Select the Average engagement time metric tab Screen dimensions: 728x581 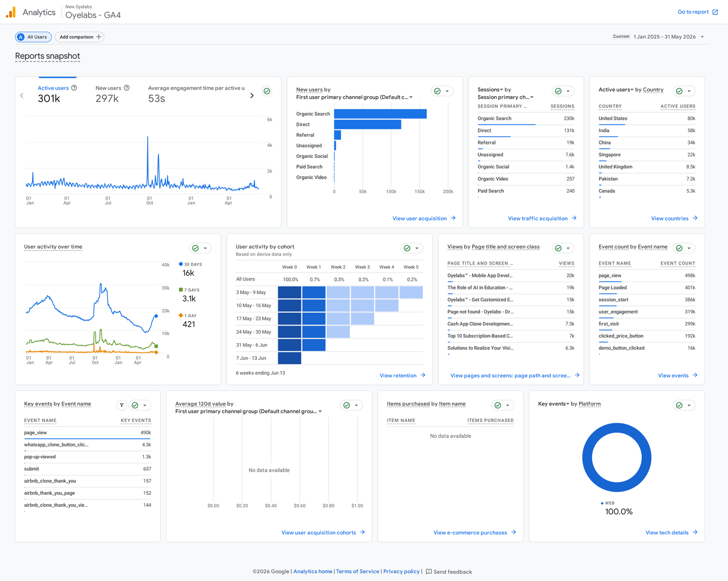click(x=196, y=94)
